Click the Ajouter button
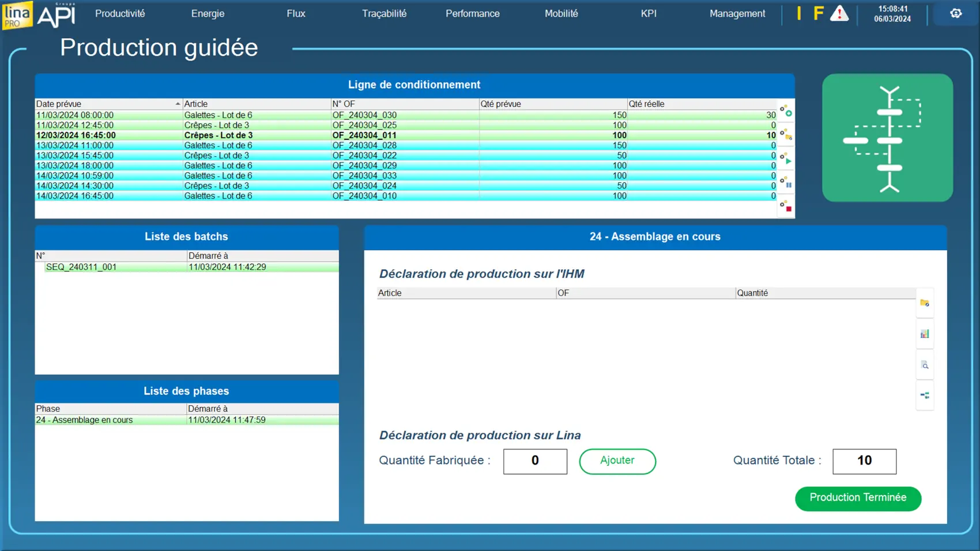The image size is (980, 551). tap(617, 461)
